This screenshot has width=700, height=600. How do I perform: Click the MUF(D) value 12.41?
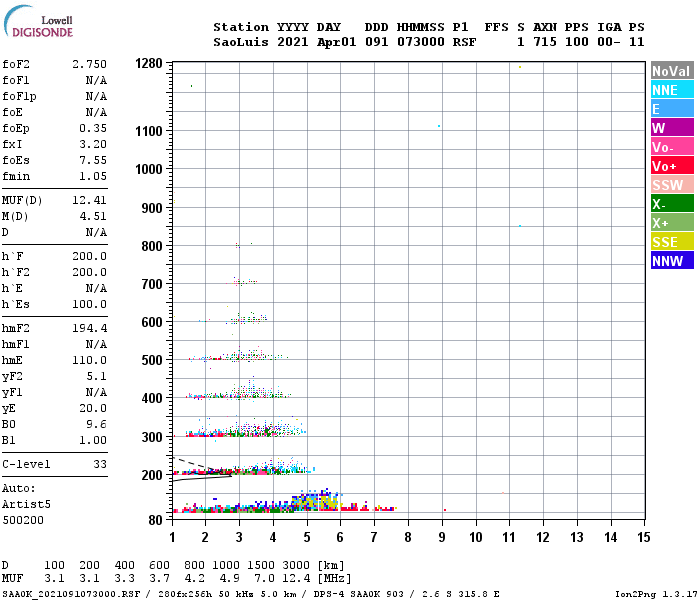coord(90,200)
